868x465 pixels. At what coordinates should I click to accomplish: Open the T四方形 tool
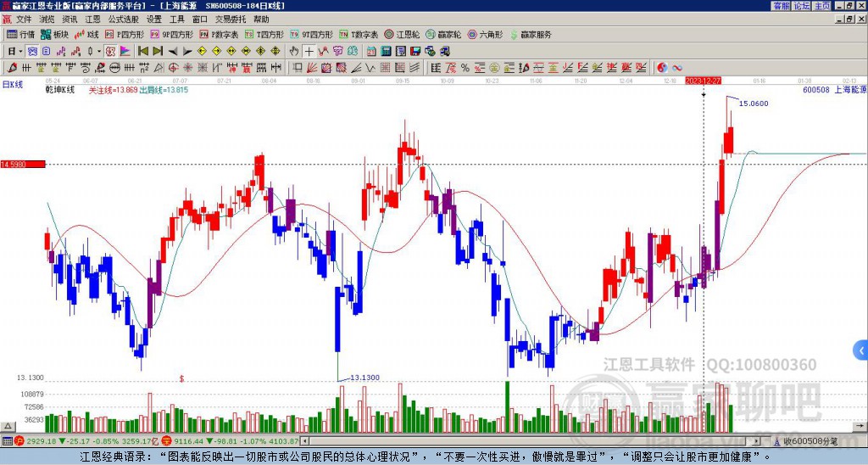pos(264,34)
